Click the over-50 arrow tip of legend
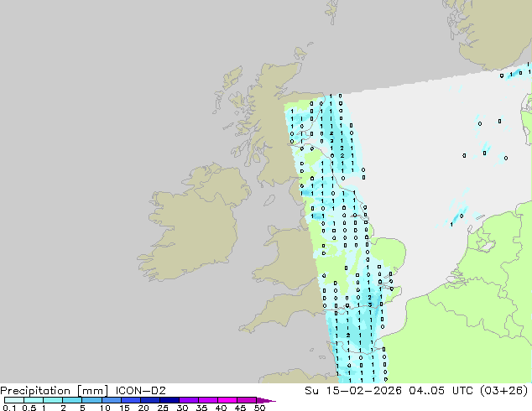532x411 pixels. pos(266,400)
